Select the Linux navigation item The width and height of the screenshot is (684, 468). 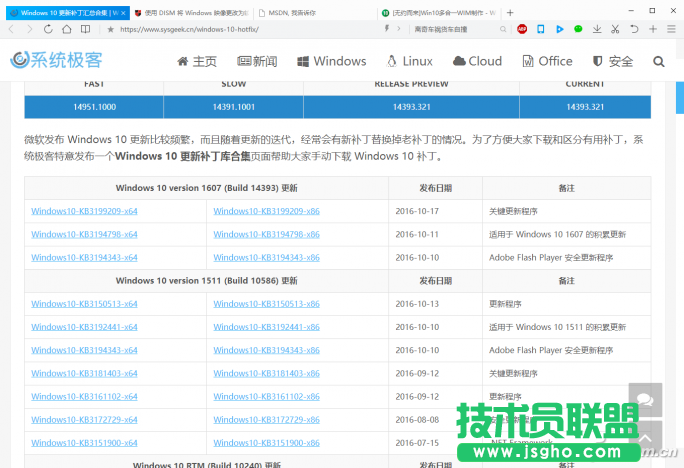(410, 61)
